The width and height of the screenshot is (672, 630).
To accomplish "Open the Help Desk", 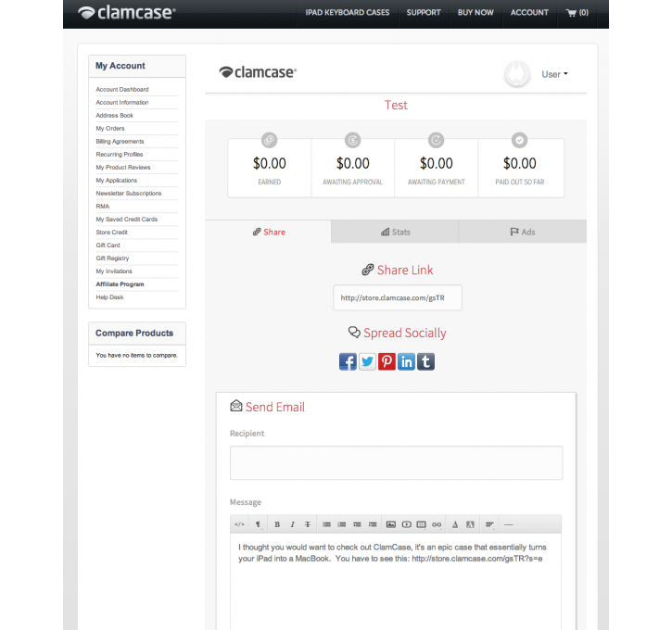I will 109,297.
